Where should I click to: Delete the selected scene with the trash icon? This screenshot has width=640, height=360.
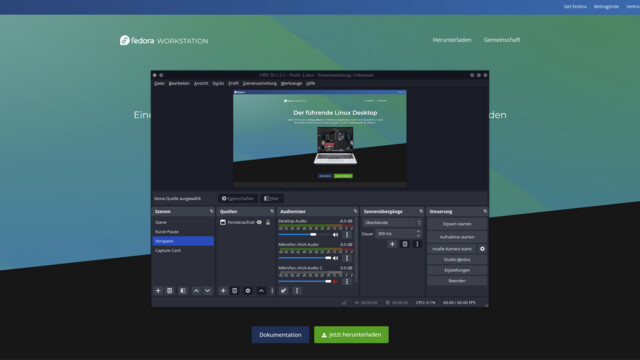pyautogui.click(x=169, y=291)
